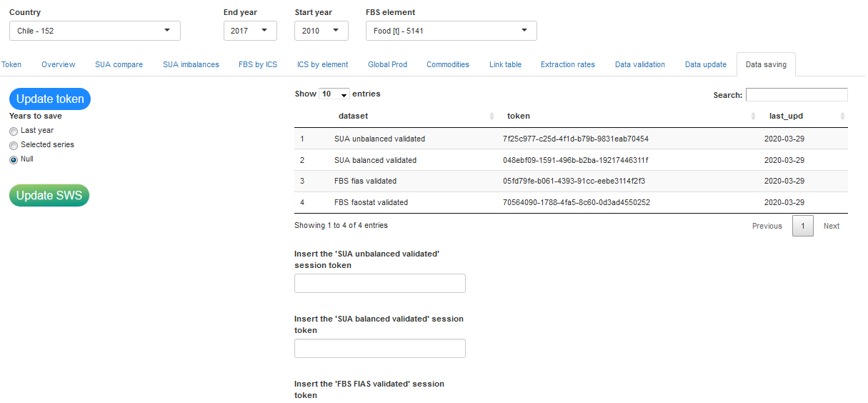The width and height of the screenshot is (868, 403).
Task: Sort table by token column arrows
Action: click(754, 116)
